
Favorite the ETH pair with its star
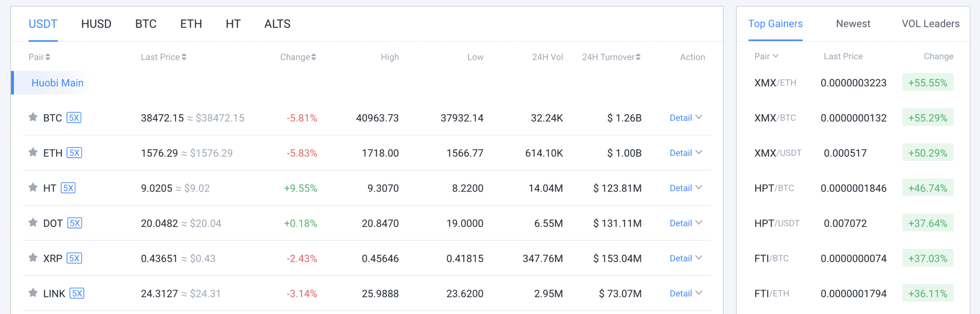click(x=33, y=152)
